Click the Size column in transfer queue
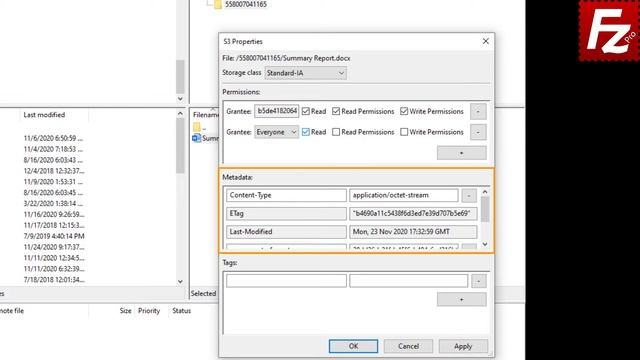640x360 pixels. [125, 311]
